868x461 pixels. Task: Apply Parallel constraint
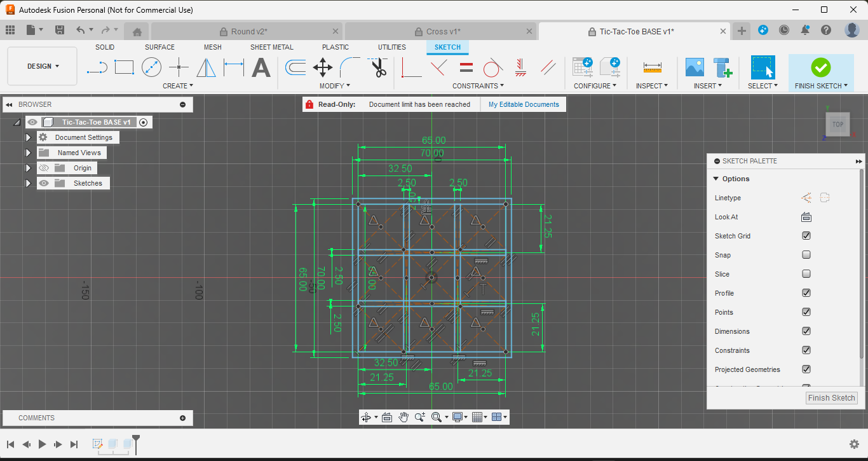click(x=548, y=67)
